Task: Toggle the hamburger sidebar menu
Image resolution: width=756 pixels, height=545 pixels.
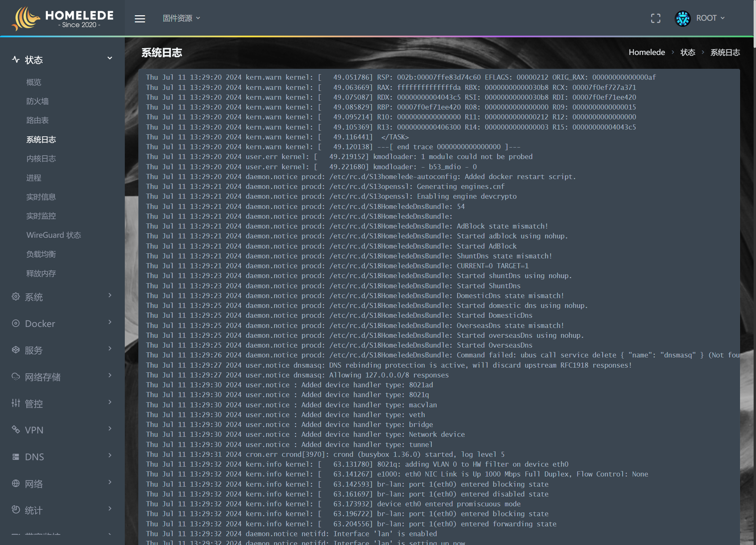Action: point(140,19)
